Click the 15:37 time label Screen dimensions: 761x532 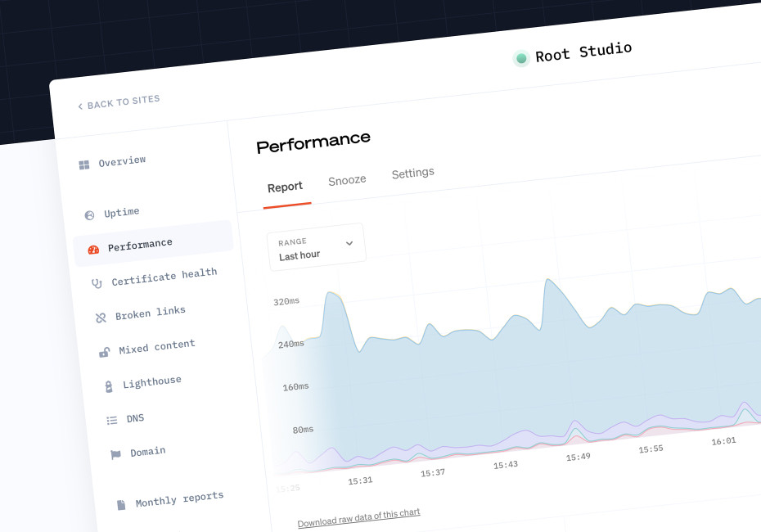(x=432, y=473)
